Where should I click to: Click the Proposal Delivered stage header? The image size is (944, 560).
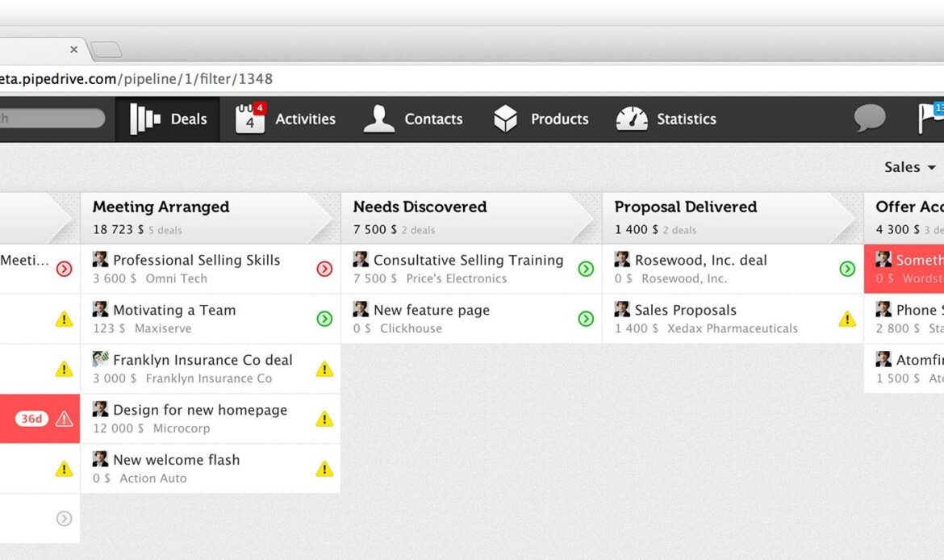click(x=733, y=218)
